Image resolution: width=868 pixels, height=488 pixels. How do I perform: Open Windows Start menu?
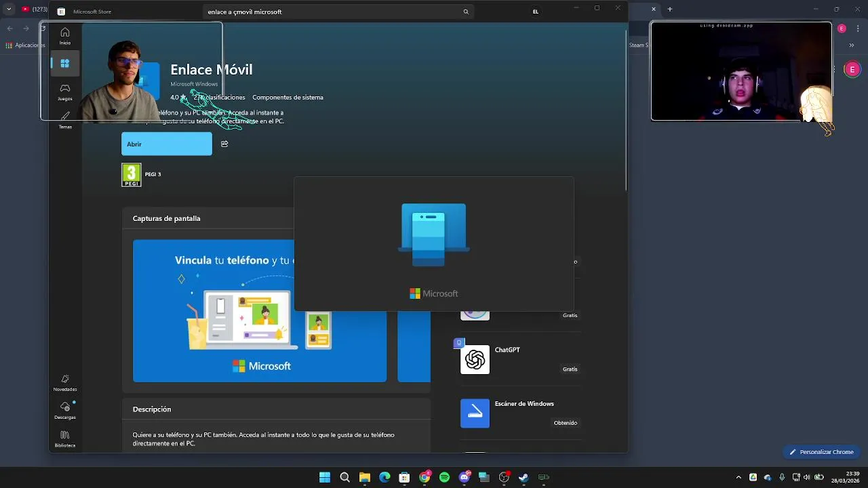click(325, 477)
